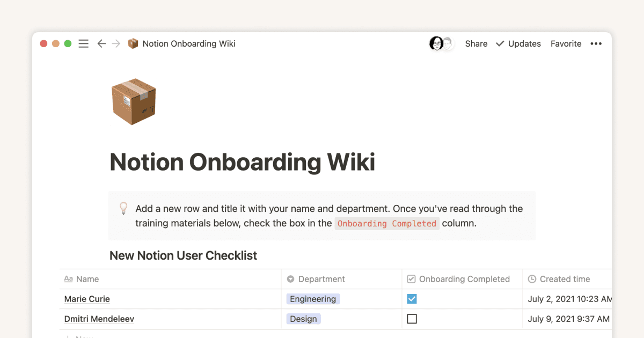
Task: Navigate back using the left arrow icon
Action: tap(101, 43)
